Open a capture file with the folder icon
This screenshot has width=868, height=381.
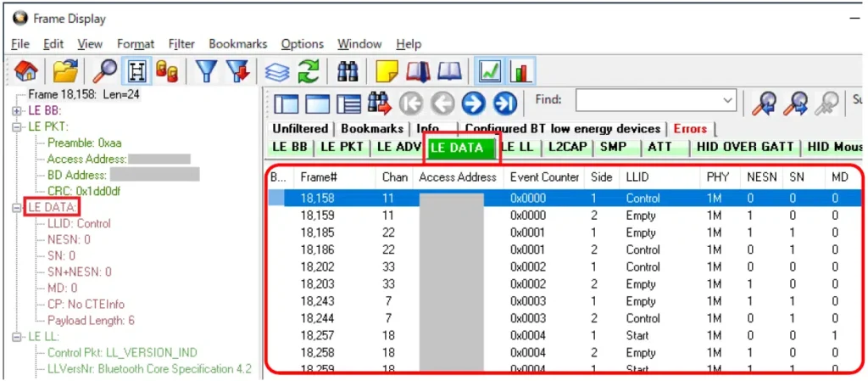(x=66, y=72)
